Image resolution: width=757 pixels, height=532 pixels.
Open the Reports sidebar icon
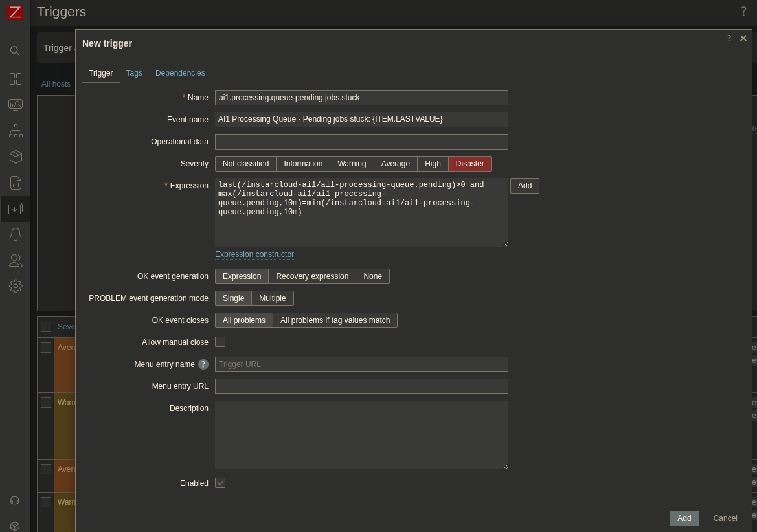tap(16, 183)
